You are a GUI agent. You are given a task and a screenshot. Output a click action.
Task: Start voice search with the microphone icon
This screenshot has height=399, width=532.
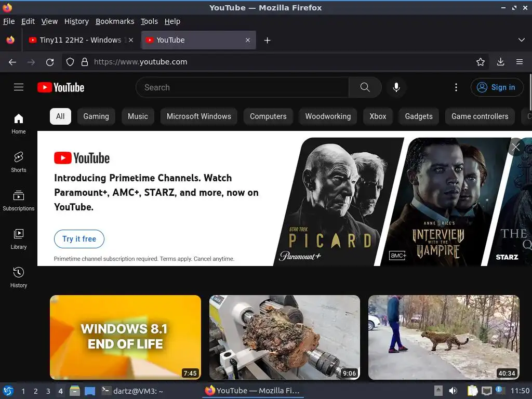pos(396,87)
